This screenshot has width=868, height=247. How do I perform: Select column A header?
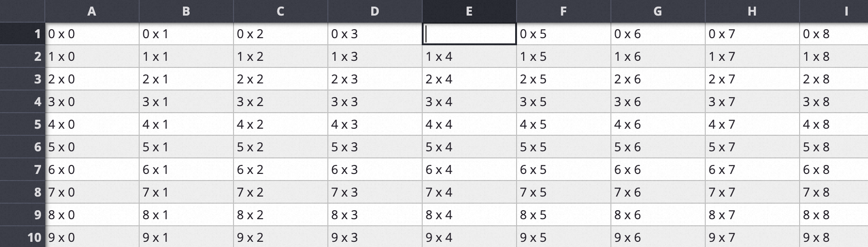92,11
